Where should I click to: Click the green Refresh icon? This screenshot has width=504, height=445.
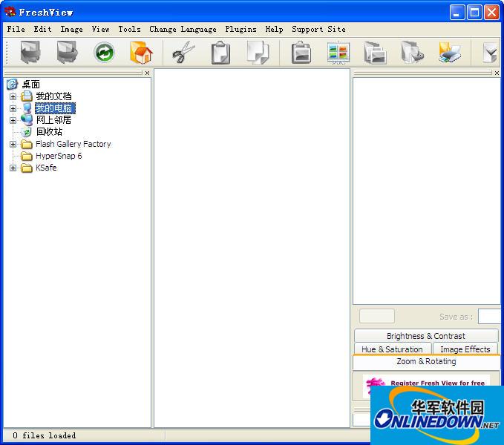pos(104,53)
